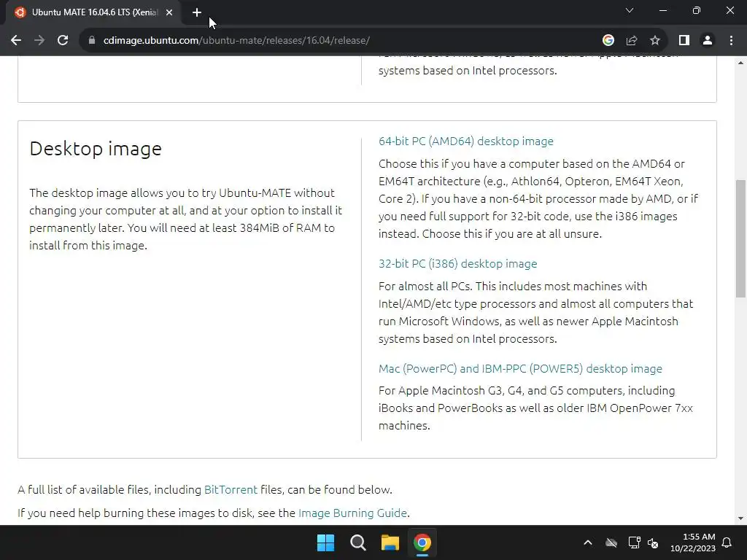Open File Explorer from taskbar
Image resolution: width=747 pixels, height=560 pixels.
(x=390, y=542)
